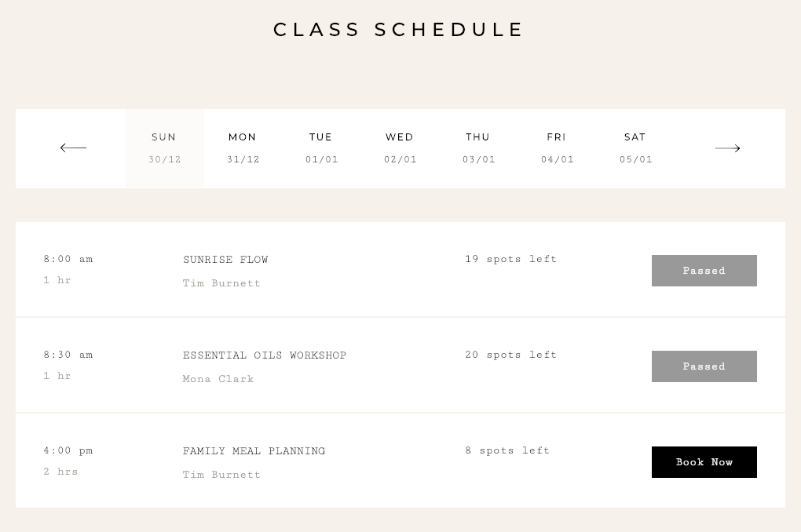
Task: Click Passed button for Essential Oils Workshop
Action: click(704, 366)
